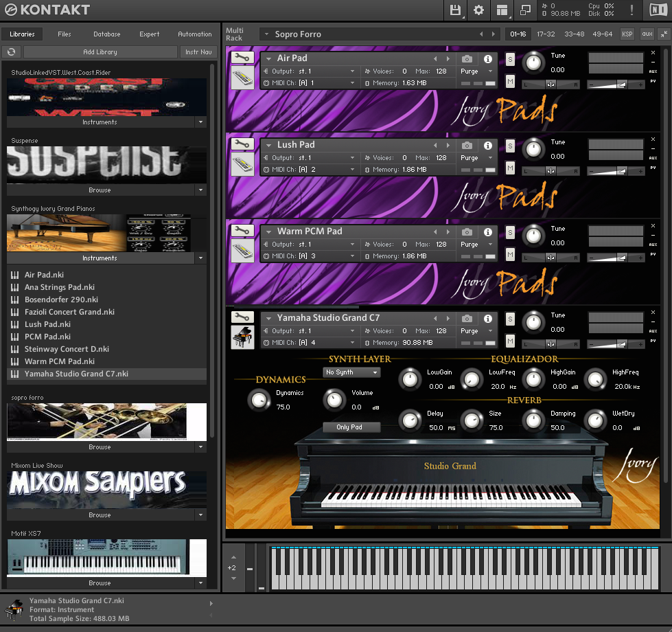Click the Air Pad snapshot camera icon
672x632 pixels.
tap(467, 59)
